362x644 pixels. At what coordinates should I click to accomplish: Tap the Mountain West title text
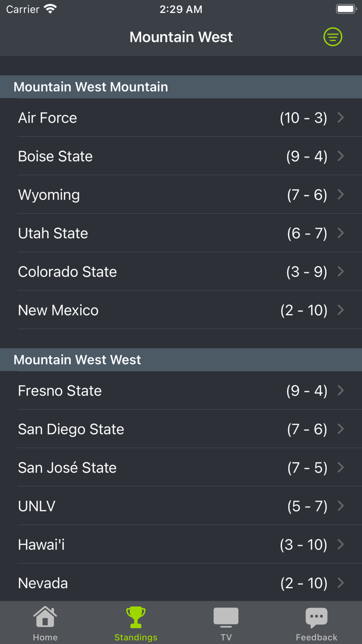(181, 37)
